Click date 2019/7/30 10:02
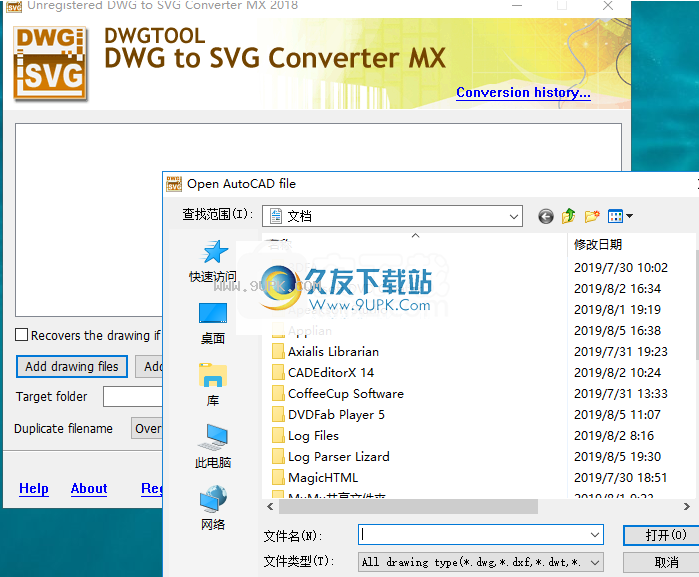699x577 pixels. coord(621,267)
